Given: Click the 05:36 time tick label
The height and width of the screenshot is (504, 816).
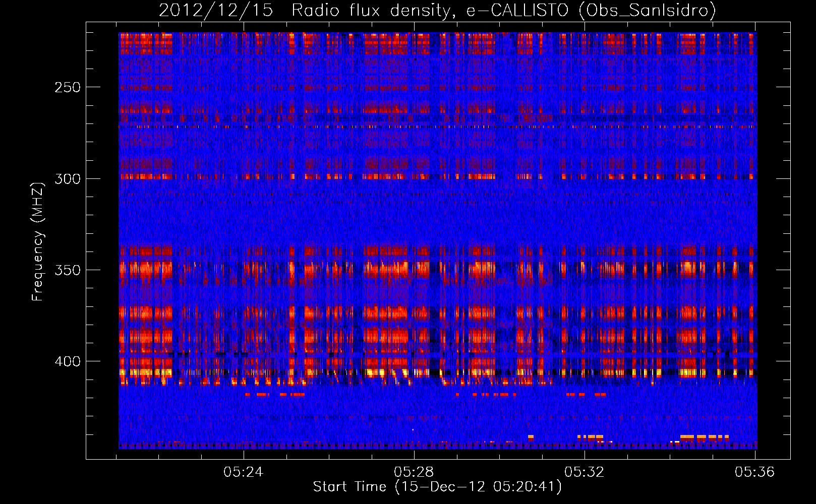Looking at the screenshot, I should click(x=754, y=472).
